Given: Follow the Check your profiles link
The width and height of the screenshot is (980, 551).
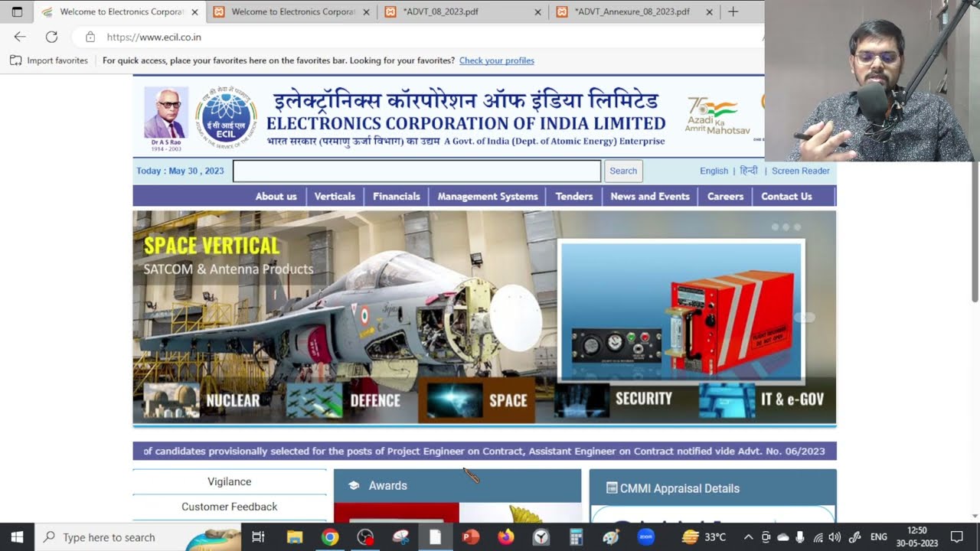Looking at the screenshot, I should [497, 60].
